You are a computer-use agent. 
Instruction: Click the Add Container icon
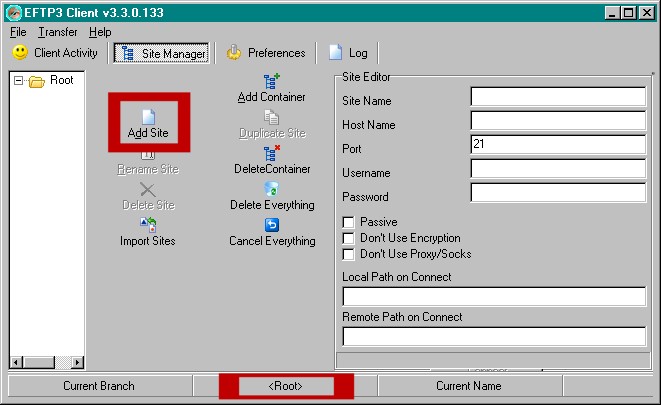pyautogui.click(x=271, y=82)
